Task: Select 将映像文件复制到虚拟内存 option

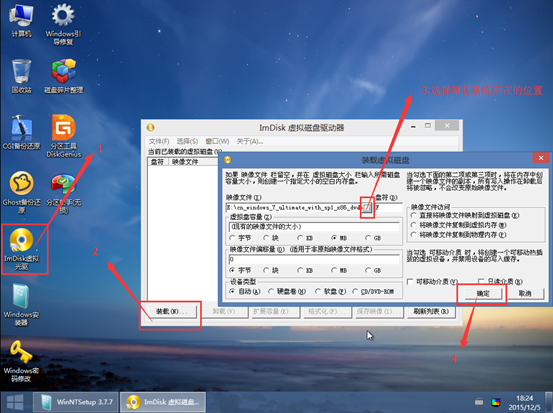Action: click(x=459, y=225)
